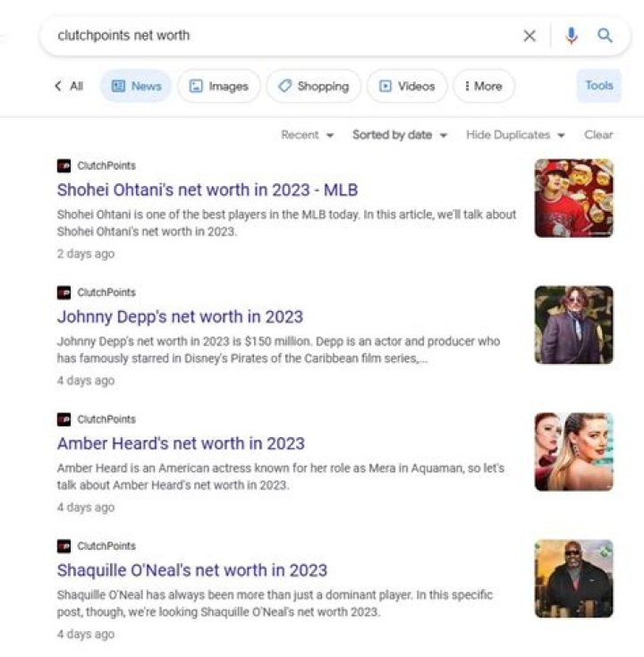Click snippet 'Amber Heard is an American actress'

click(281, 476)
